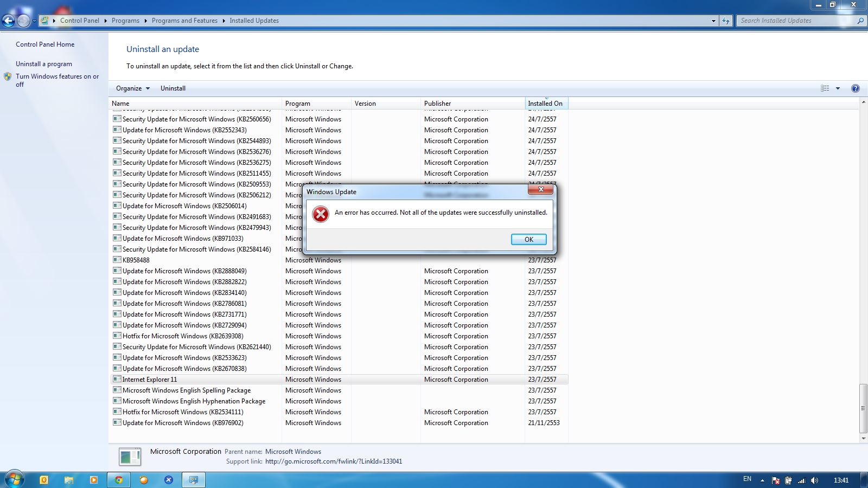Click the forward navigation arrow

coord(23,21)
